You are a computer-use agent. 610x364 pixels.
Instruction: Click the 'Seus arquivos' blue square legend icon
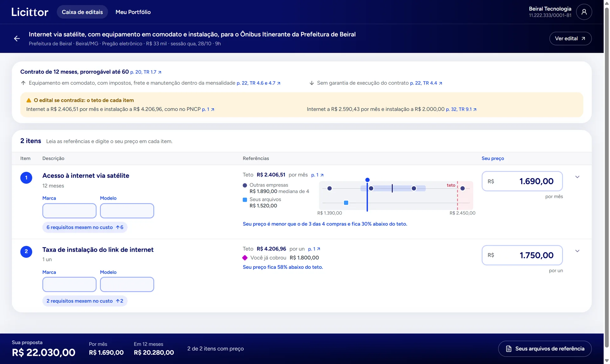(x=245, y=200)
